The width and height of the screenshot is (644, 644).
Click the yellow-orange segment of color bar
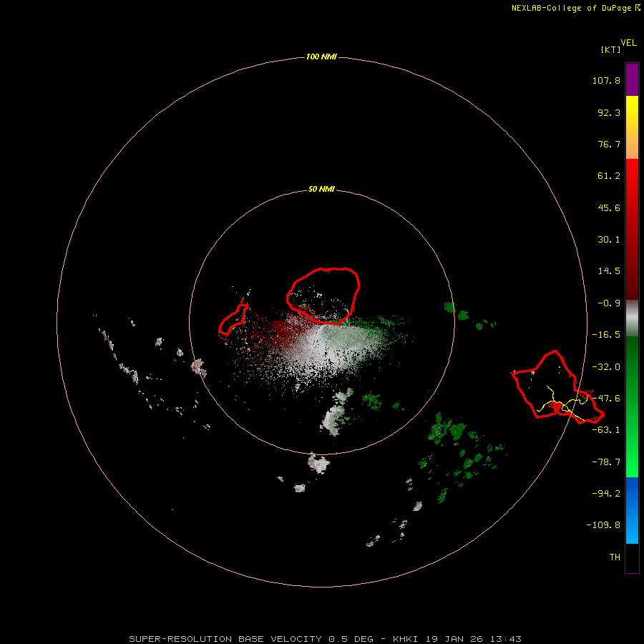[x=632, y=127]
